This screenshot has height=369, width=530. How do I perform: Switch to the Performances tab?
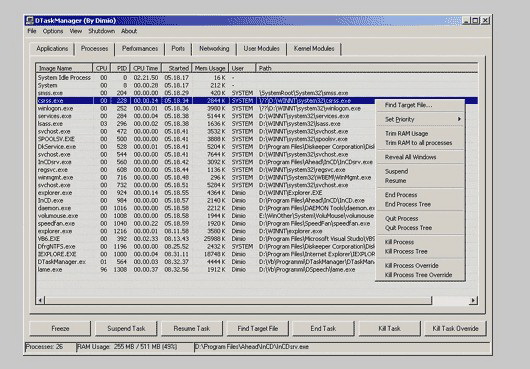(x=140, y=49)
